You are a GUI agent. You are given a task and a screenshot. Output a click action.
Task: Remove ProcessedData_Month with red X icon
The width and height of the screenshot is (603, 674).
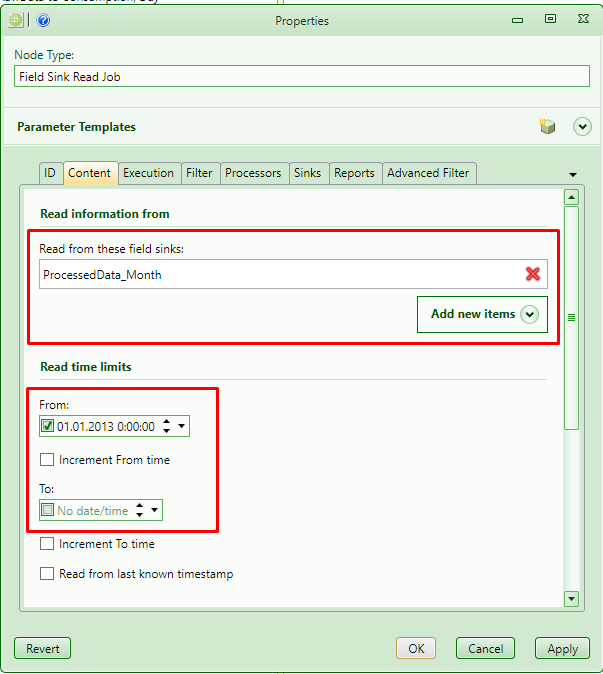533,274
